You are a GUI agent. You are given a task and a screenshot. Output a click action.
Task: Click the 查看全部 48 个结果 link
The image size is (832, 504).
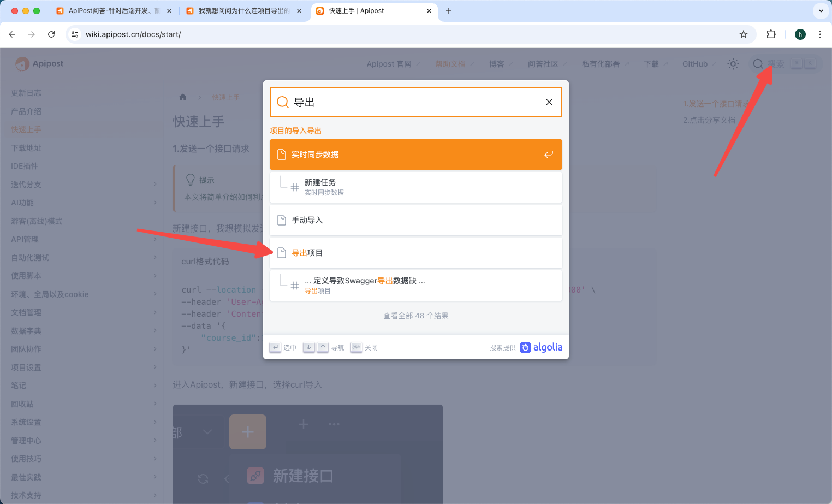point(416,316)
